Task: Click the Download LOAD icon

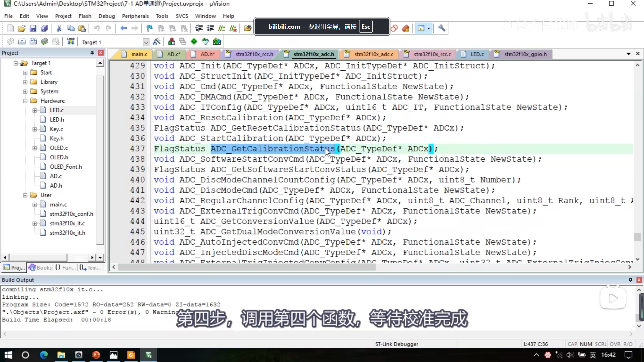Action: click(x=71, y=41)
